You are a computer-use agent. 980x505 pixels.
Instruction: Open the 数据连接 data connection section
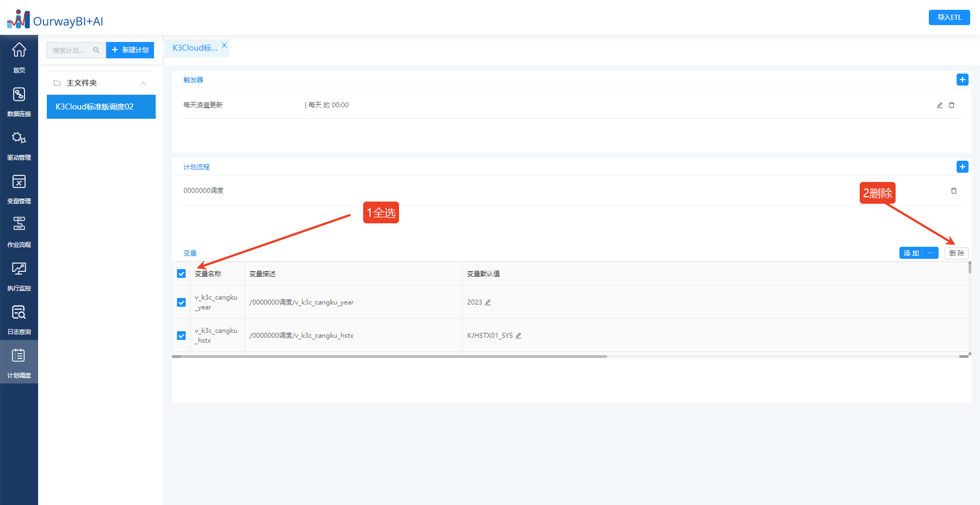(x=19, y=101)
